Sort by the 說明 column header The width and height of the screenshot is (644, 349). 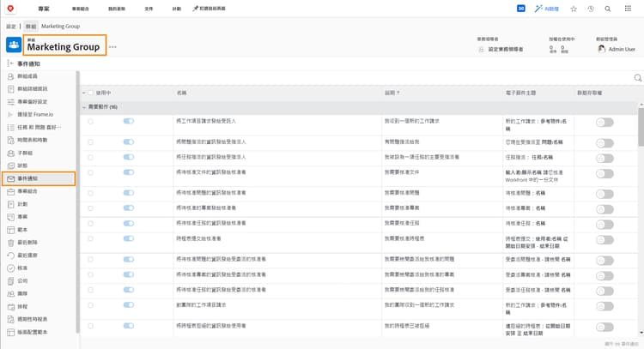click(x=392, y=93)
